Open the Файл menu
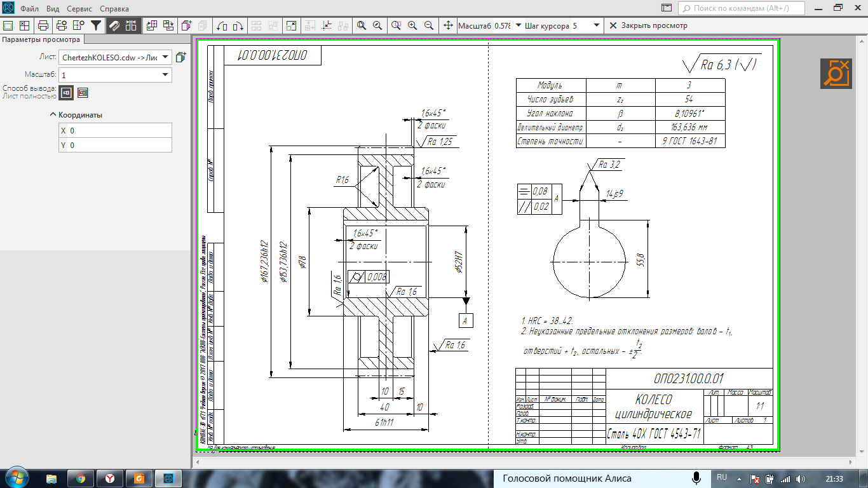The width and height of the screenshot is (868, 488). (x=29, y=9)
